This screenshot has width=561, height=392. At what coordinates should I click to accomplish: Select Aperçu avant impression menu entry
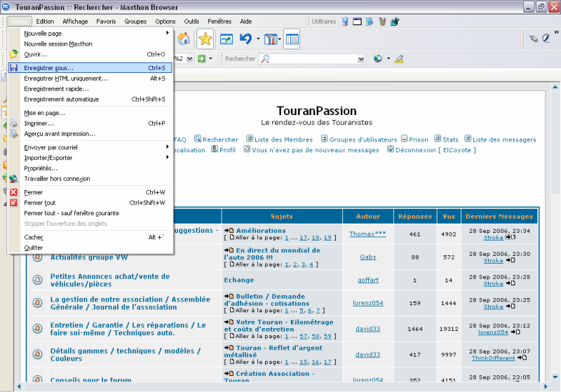click(60, 133)
